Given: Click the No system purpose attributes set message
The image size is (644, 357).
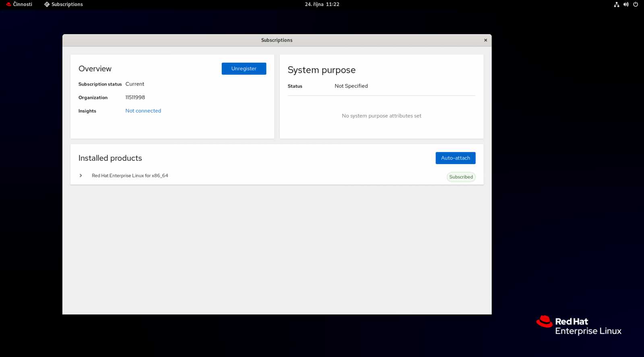Looking at the screenshot, I should click(381, 116).
